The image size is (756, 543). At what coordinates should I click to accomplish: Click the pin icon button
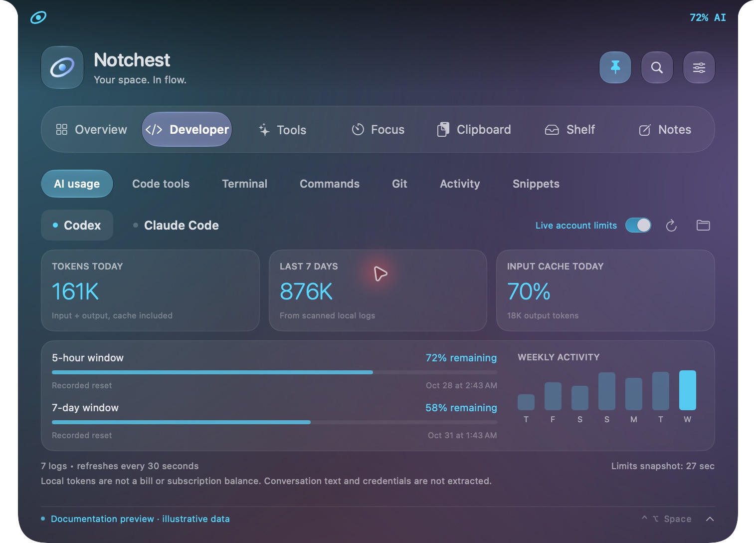pos(615,67)
